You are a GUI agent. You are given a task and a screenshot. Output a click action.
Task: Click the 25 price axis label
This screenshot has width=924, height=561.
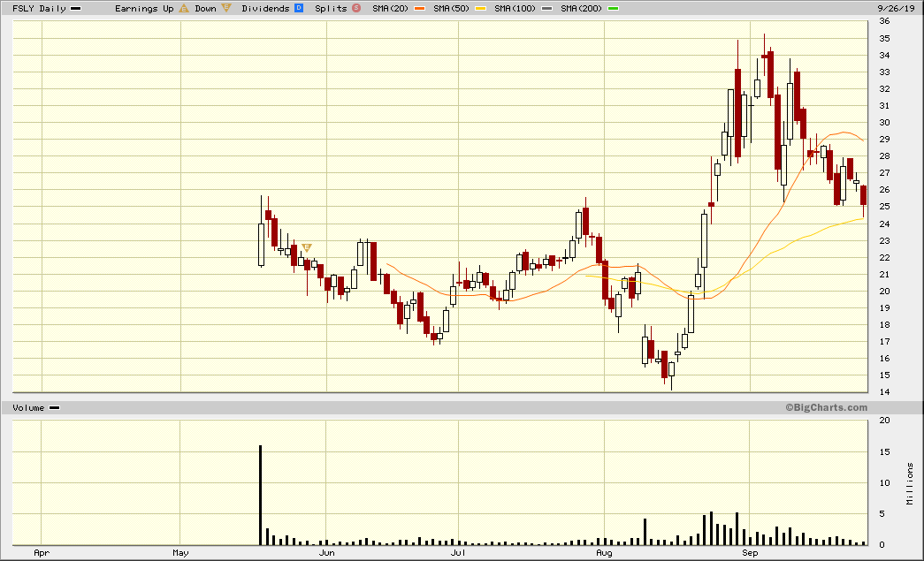click(x=884, y=207)
